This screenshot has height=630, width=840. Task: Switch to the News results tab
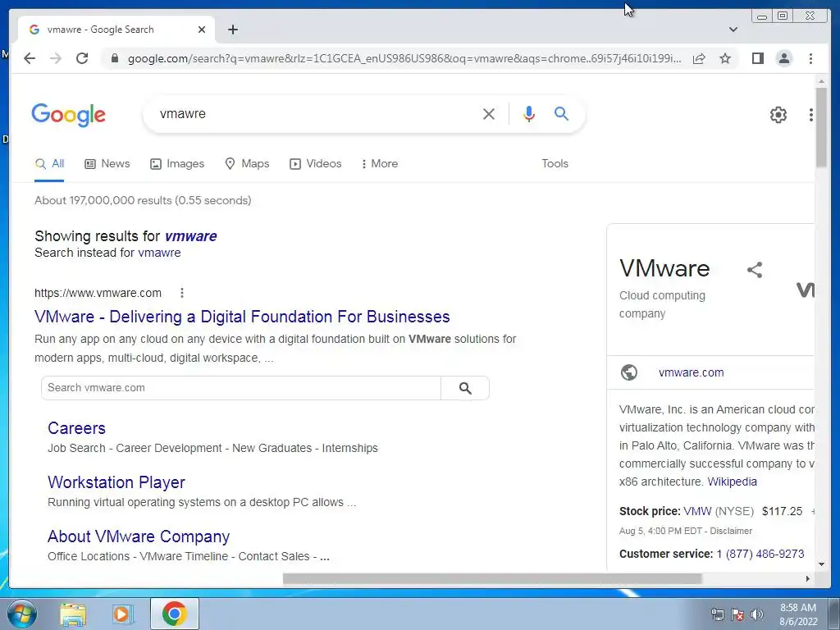(x=107, y=164)
